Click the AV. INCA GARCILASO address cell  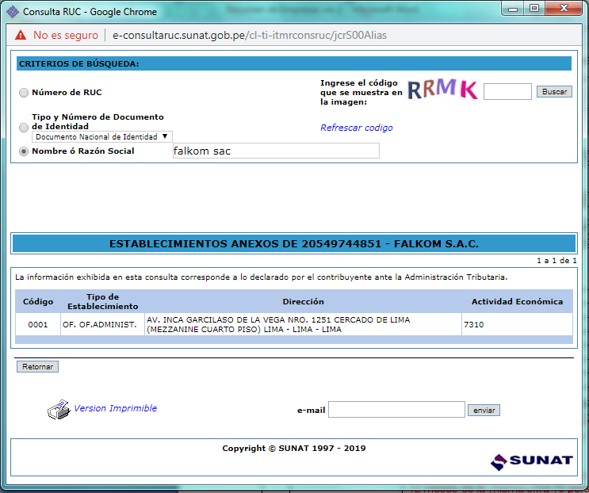click(x=303, y=325)
